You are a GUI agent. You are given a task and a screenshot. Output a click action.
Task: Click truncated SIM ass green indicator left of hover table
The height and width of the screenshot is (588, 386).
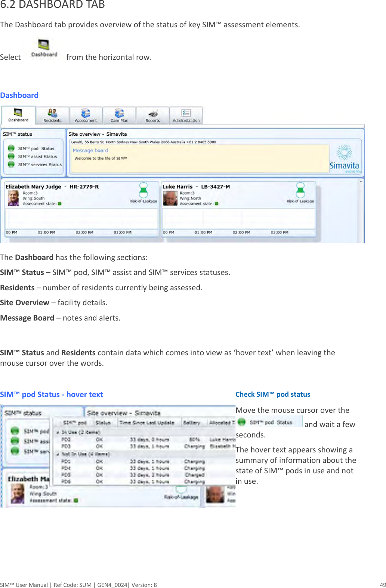point(15,441)
